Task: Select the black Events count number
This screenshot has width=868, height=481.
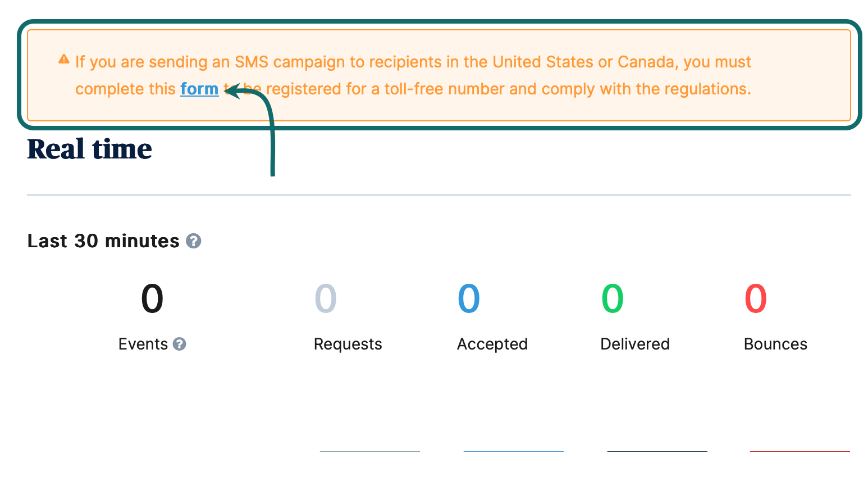Action: click(152, 298)
